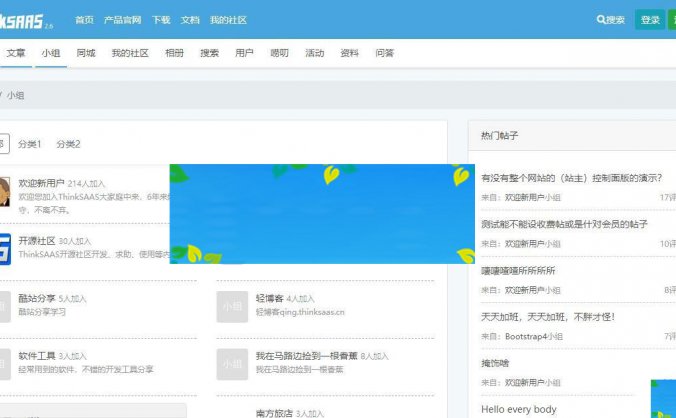
Task: Open the 南方旅店 group title
Action: [x=274, y=413]
